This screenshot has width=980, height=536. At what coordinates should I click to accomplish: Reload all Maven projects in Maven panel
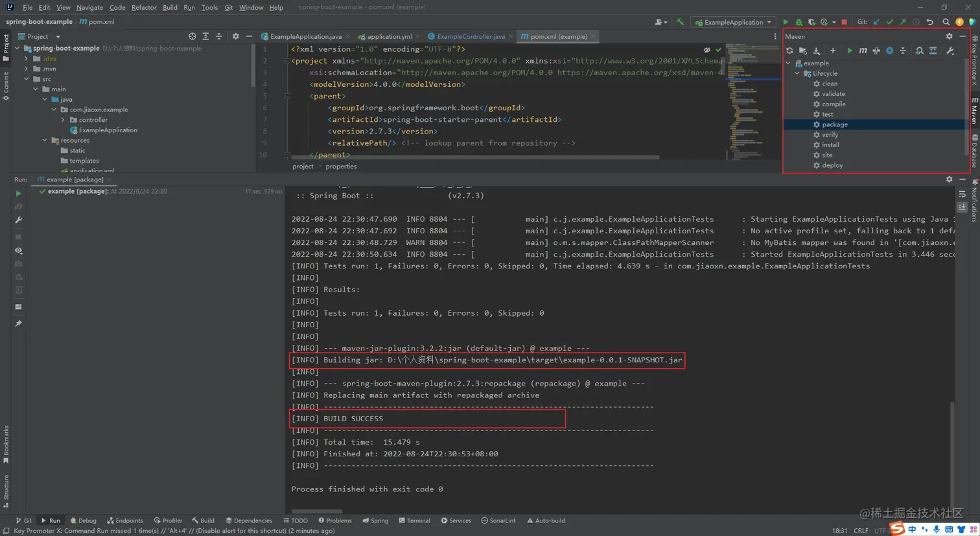point(789,51)
